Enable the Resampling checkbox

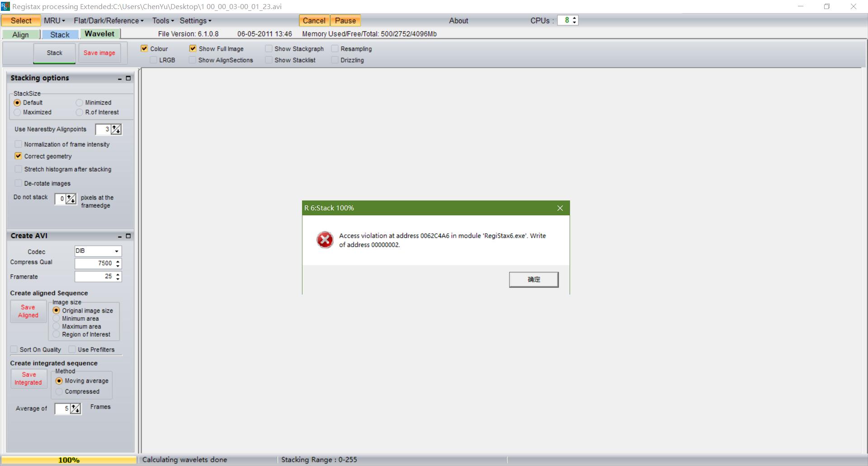tap(335, 48)
